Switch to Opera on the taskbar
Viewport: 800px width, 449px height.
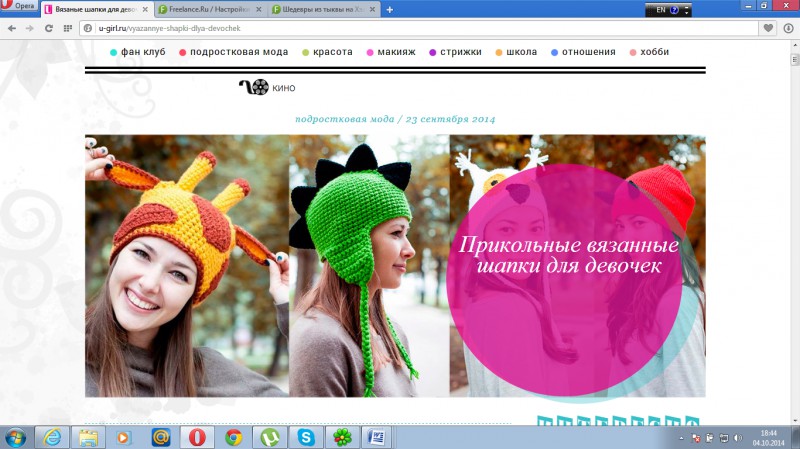tap(197, 437)
